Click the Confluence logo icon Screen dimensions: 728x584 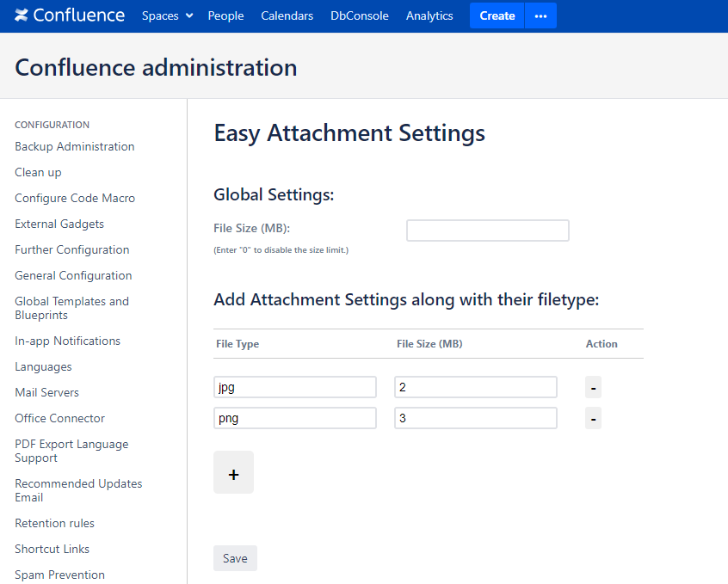point(22,15)
